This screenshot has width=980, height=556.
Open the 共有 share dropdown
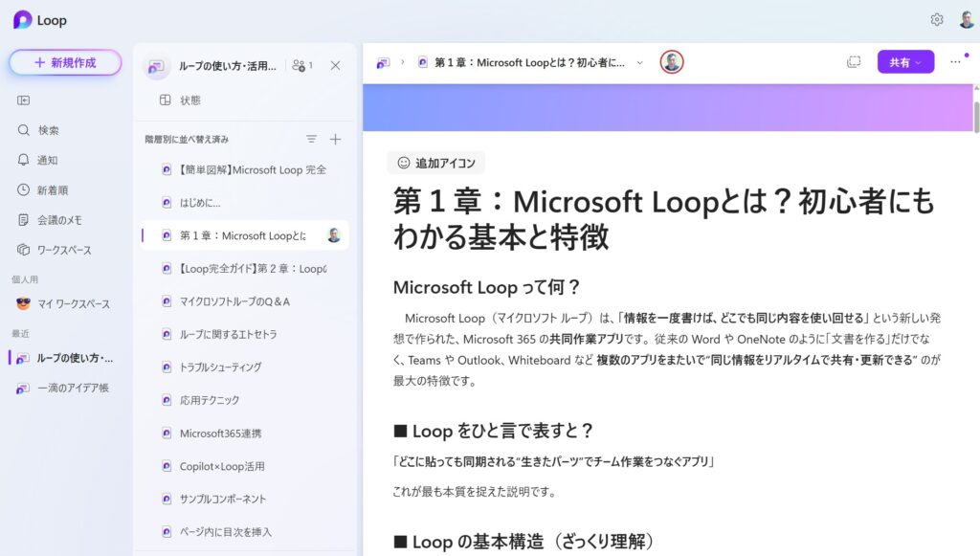904,62
